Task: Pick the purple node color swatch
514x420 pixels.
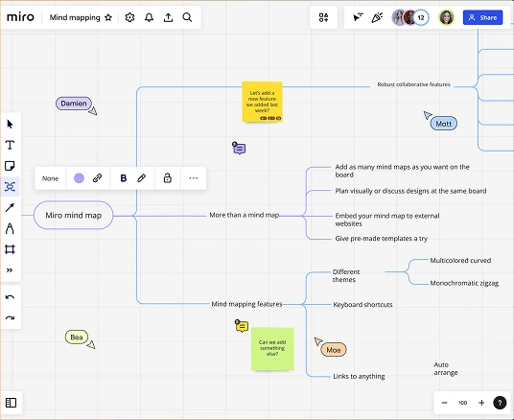Action: (79, 178)
